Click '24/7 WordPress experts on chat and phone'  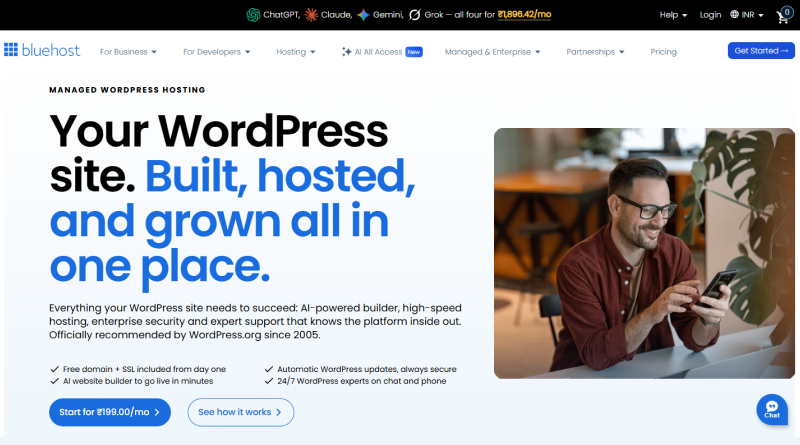point(362,381)
